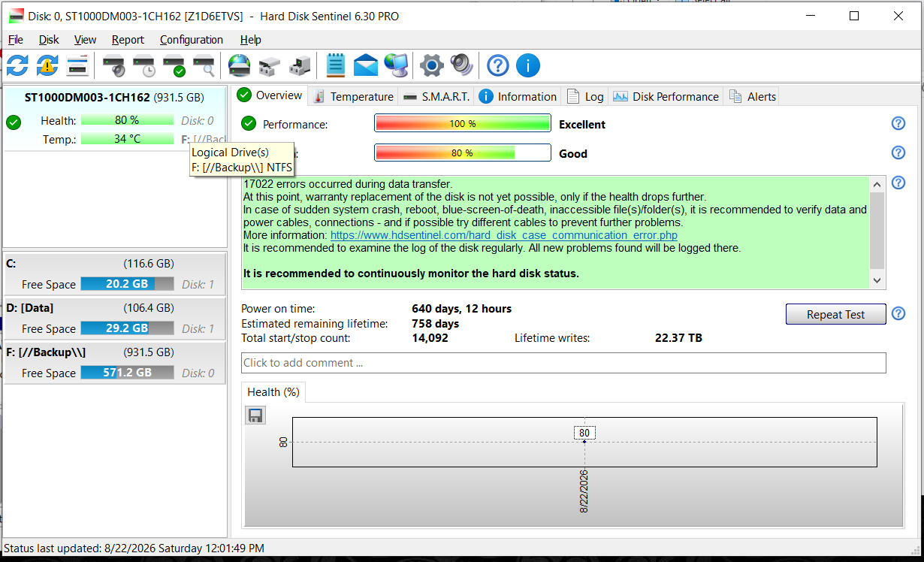Click the 29.2 GB free space bar
Image resolution: width=924 pixels, height=562 pixels.
[x=127, y=328]
